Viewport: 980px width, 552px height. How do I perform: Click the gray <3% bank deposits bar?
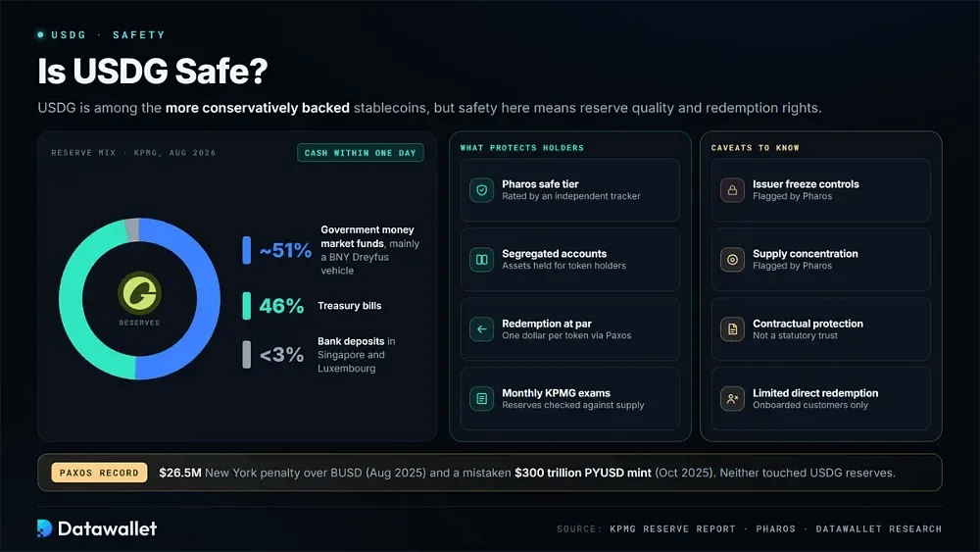coord(246,355)
